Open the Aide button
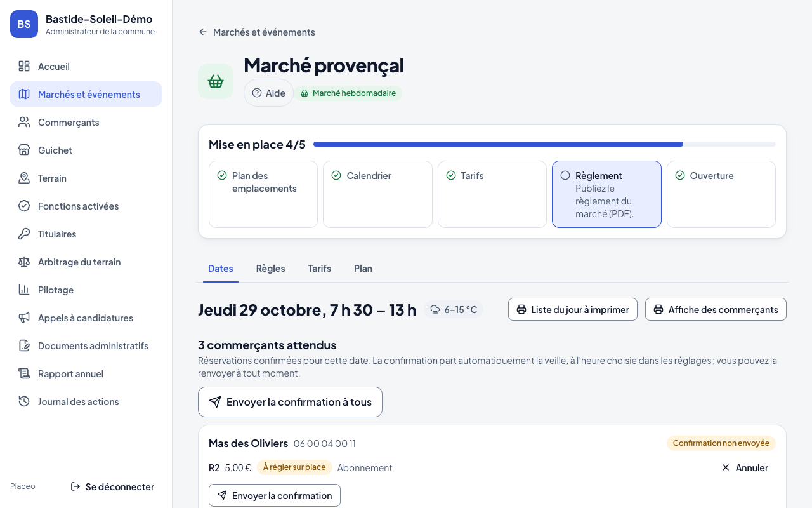Viewport: 812px width, 508px height. [x=268, y=93]
